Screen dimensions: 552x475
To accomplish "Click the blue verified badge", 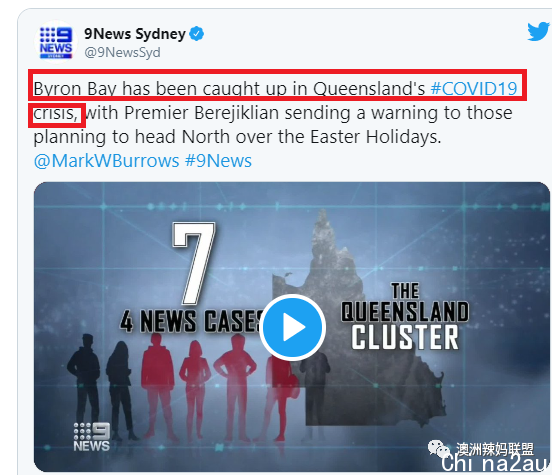I will [196, 34].
